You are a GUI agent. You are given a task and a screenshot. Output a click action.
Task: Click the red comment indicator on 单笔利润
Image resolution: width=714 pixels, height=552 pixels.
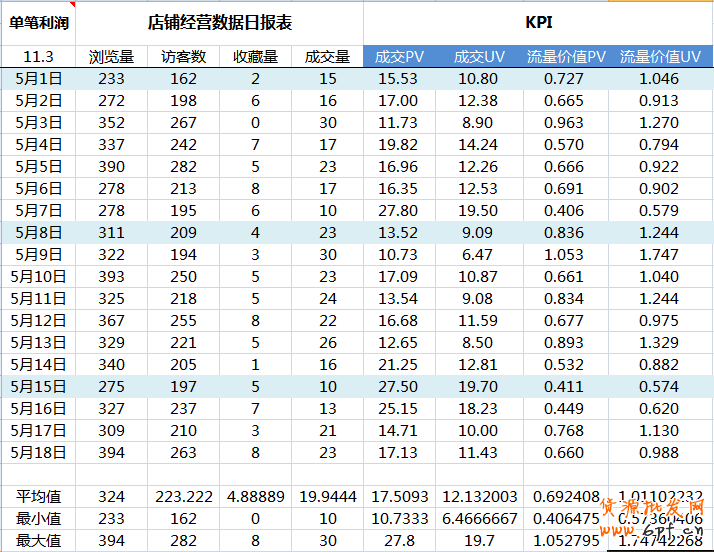72,4
